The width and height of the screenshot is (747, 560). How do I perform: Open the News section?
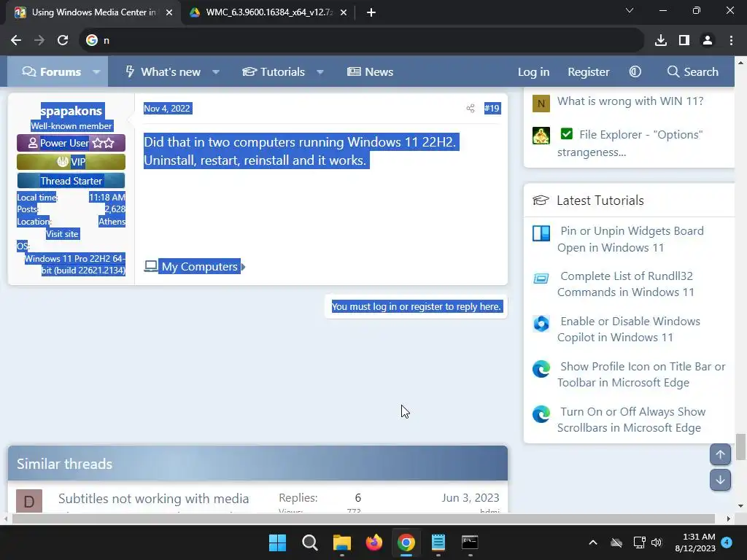point(370,72)
